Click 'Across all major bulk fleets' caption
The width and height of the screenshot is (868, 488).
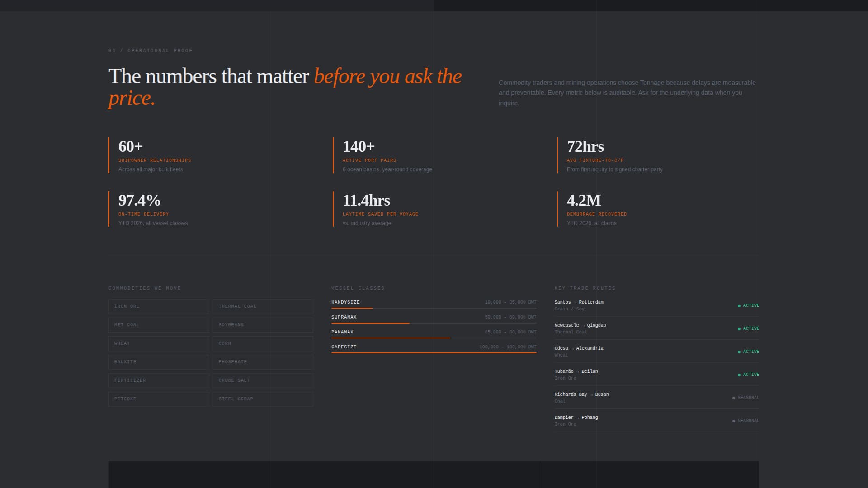click(x=151, y=169)
